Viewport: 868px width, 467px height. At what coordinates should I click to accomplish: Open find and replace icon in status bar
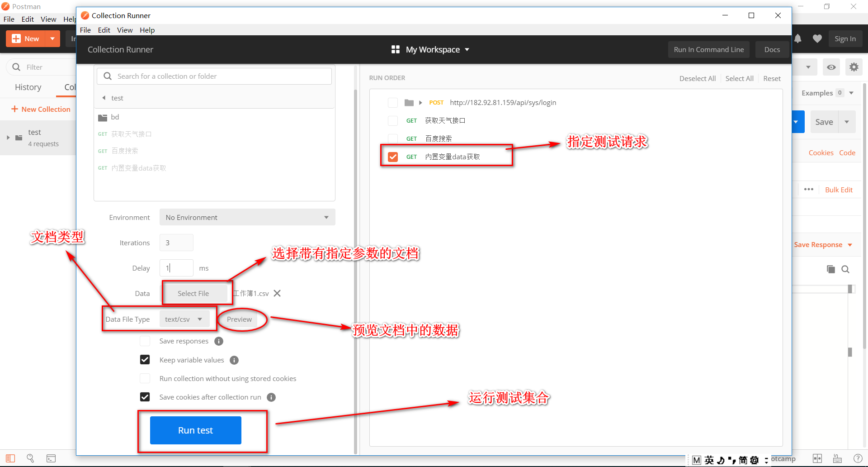pyautogui.click(x=30, y=458)
